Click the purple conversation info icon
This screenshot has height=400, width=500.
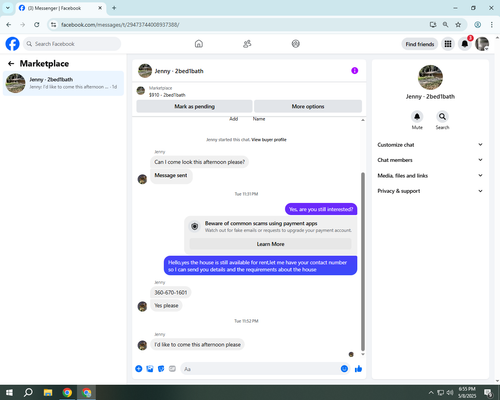pyautogui.click(x=355, y=71)
